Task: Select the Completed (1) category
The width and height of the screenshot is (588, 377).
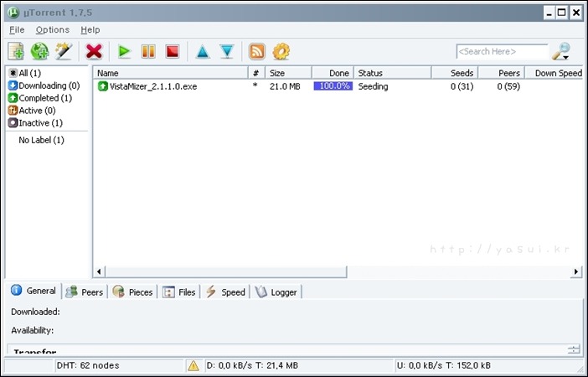Action: pos(40,98)
